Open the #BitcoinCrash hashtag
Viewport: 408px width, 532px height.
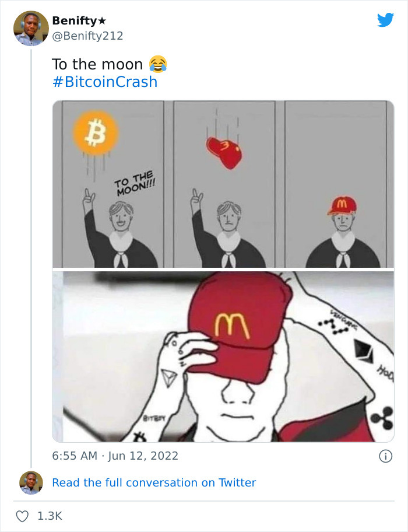pos(104,82)
